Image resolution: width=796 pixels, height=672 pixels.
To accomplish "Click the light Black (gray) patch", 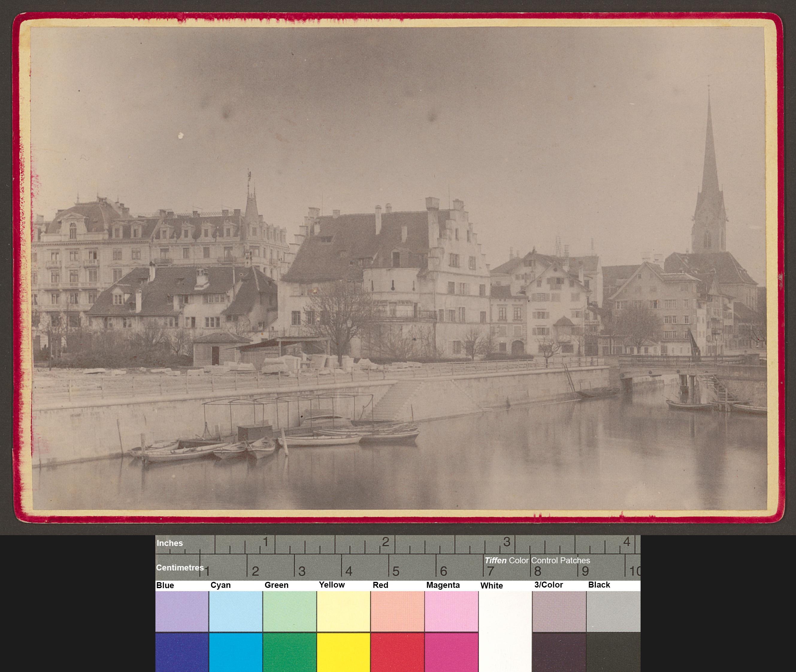I will coord(614,611).
